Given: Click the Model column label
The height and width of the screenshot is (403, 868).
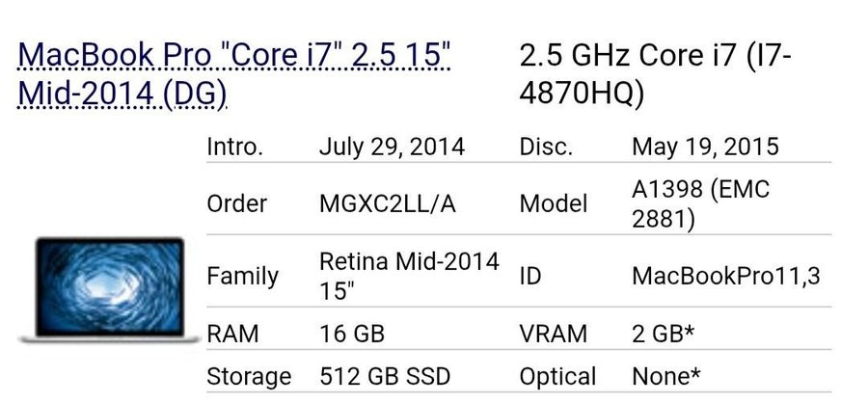Looking at the screenshot, I should [x=554, y=203].
